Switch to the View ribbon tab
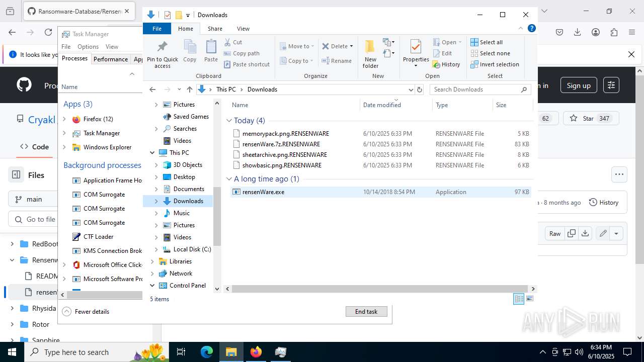The height and width of the screenshot is (362, 644). [x=243, y=29]
